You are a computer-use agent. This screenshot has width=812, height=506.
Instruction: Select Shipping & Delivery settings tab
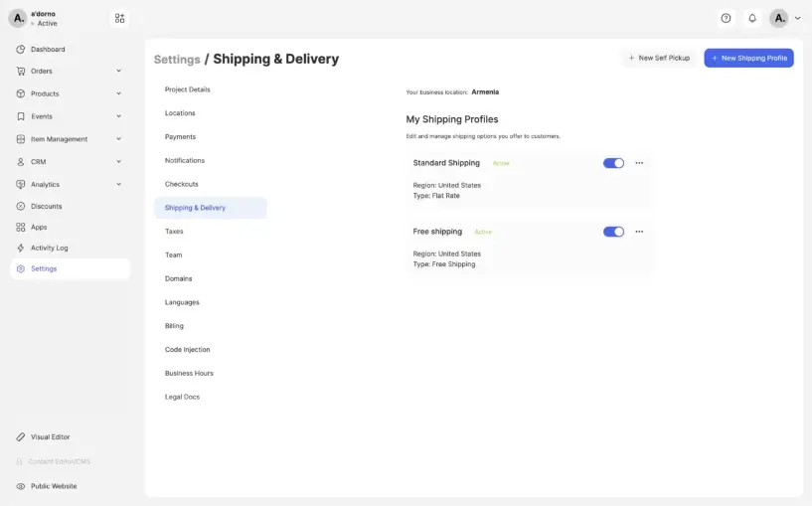point(211,208)
